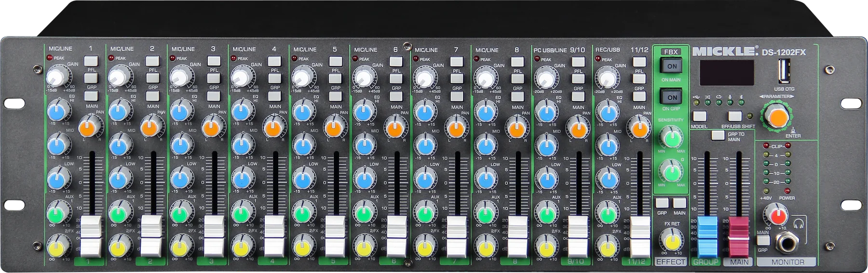868x273 pixels.
Task: Click the MICKLE brand logo
Action: pyautogui.click(x=726, y=51)
